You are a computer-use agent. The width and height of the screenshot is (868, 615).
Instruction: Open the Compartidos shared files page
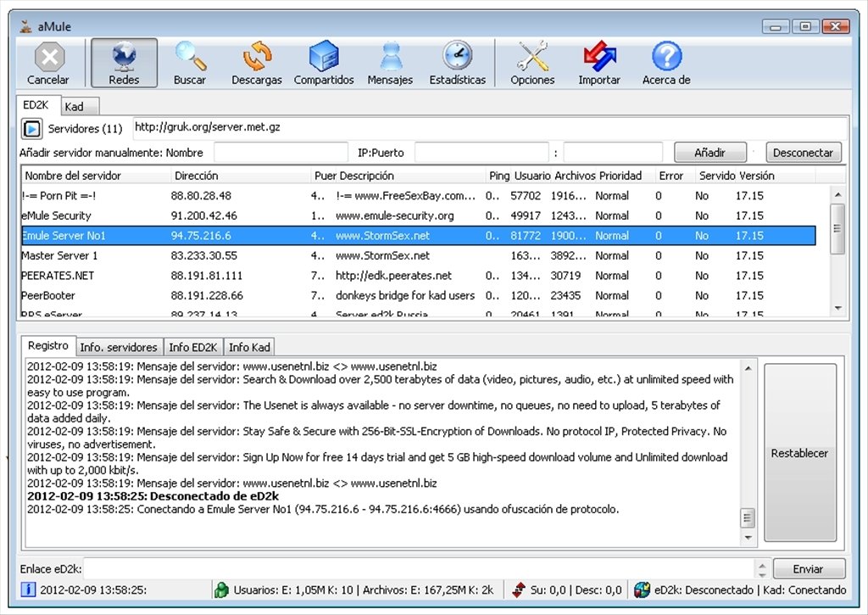click(324, 63)
